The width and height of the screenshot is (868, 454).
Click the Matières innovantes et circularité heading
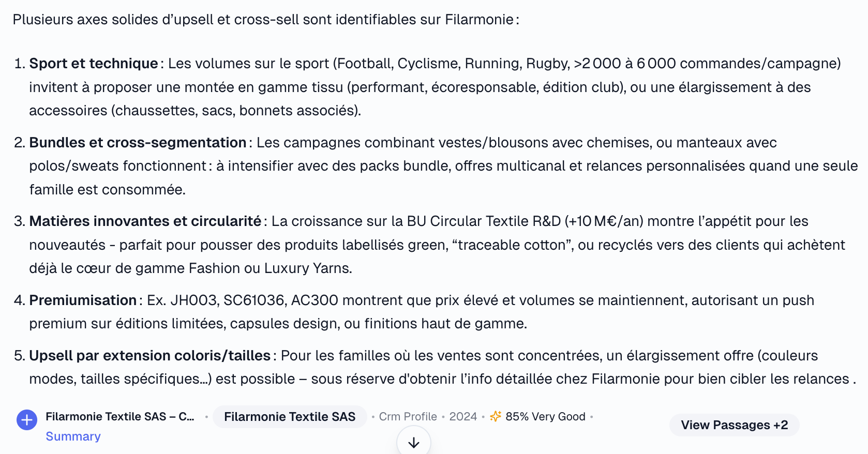(145, 221)
